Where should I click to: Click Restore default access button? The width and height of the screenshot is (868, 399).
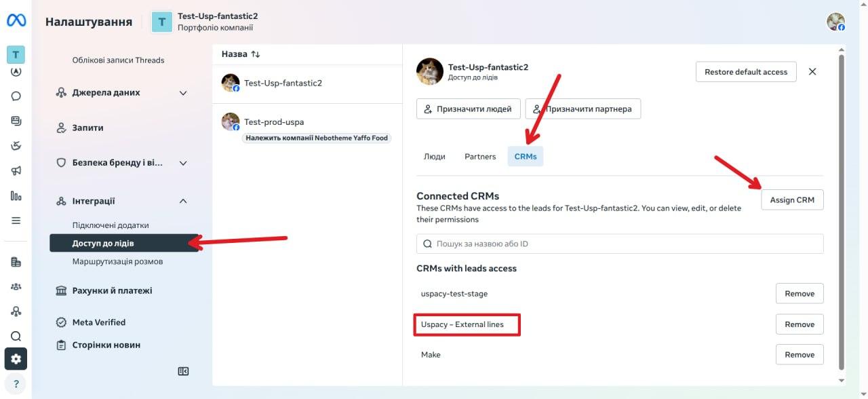(x=746, y=72)
